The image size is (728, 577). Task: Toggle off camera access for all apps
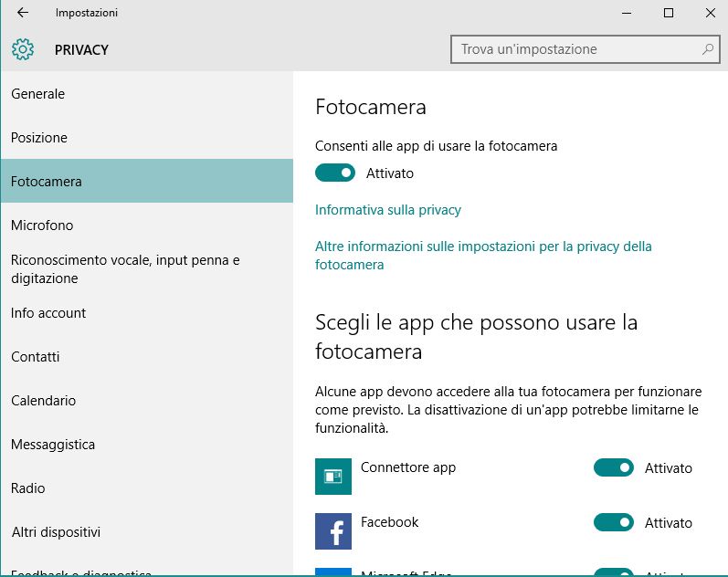335,173
